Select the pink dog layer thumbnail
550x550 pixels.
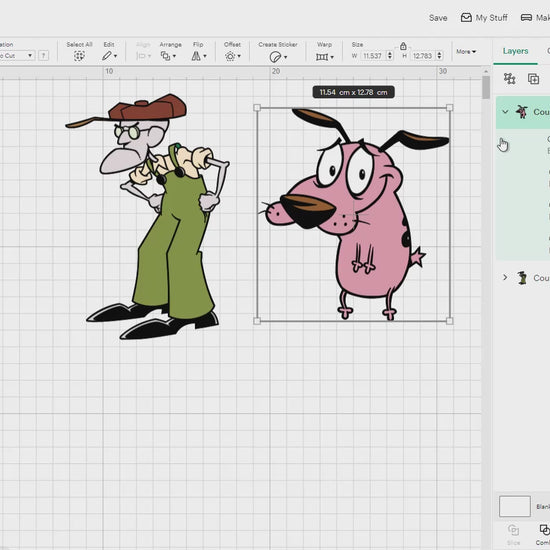tap(522, 112)
